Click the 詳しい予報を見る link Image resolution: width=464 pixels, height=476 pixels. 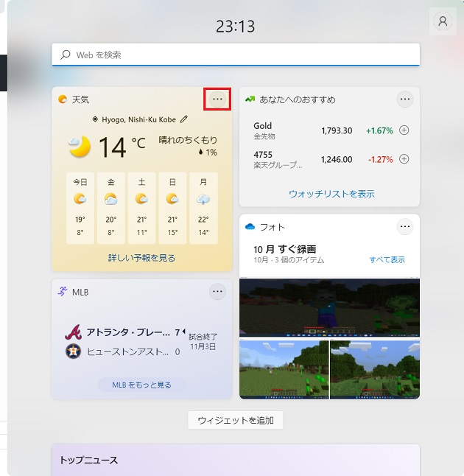pos(142,258)
